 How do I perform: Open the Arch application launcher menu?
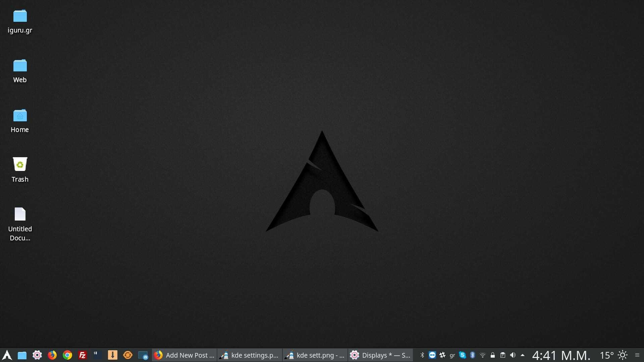click(x=7, y=355)
